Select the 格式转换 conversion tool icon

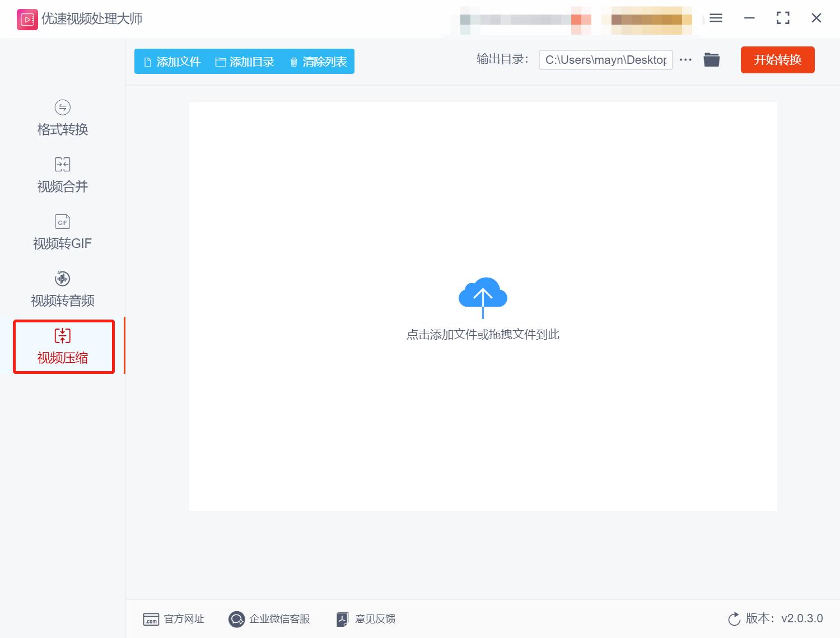[x=62, y=107]
